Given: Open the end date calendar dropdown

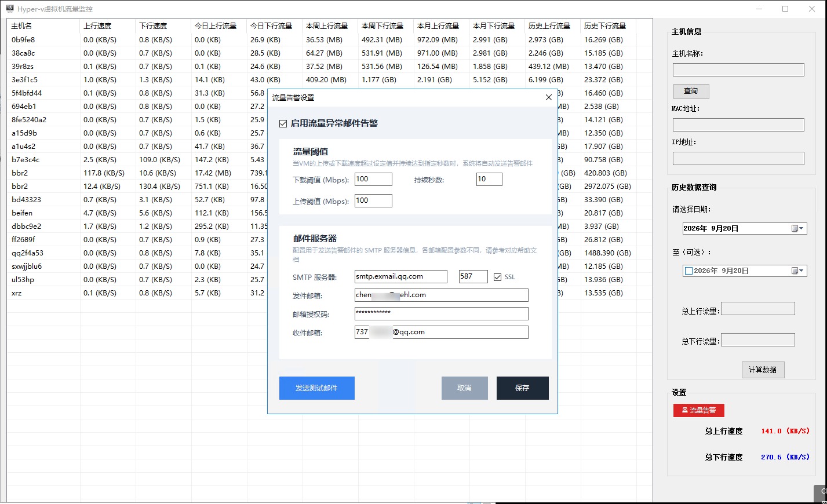Looking at the screenshot, I should (x=798, y=271).
